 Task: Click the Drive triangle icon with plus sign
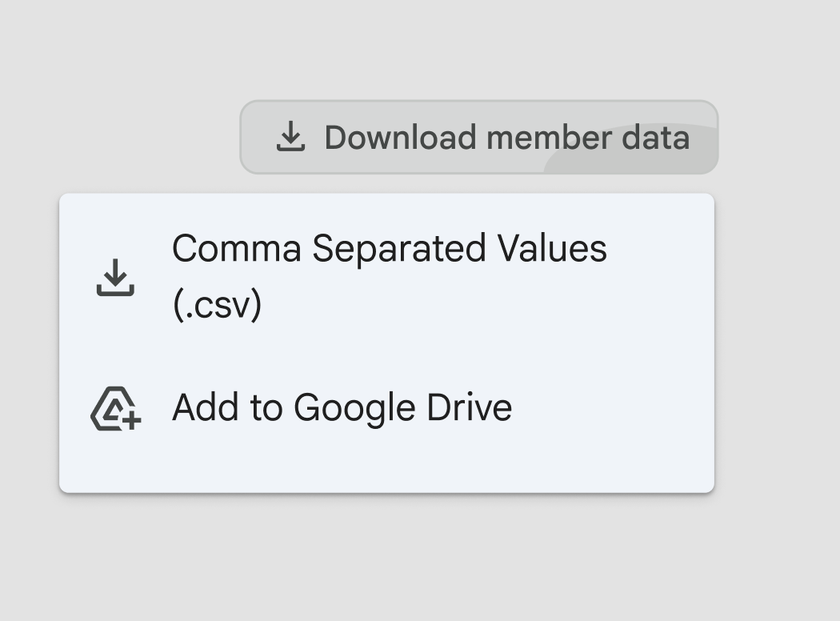coord(115,408)
